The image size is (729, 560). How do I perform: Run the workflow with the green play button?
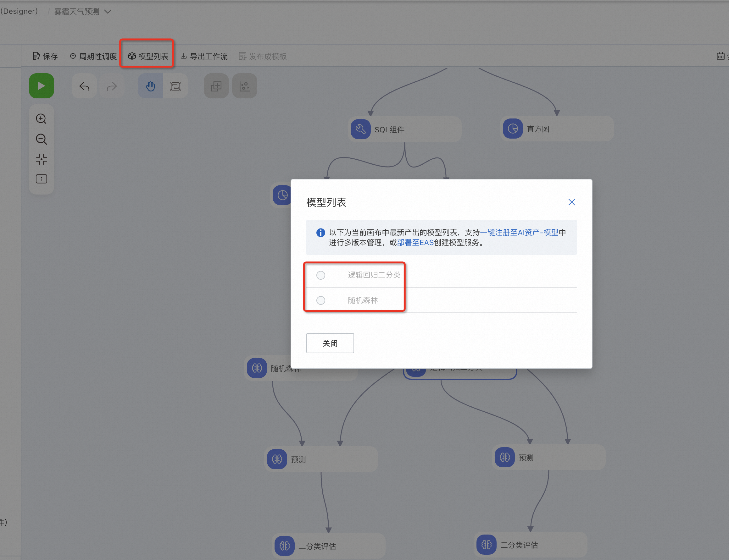click(42, 86)
